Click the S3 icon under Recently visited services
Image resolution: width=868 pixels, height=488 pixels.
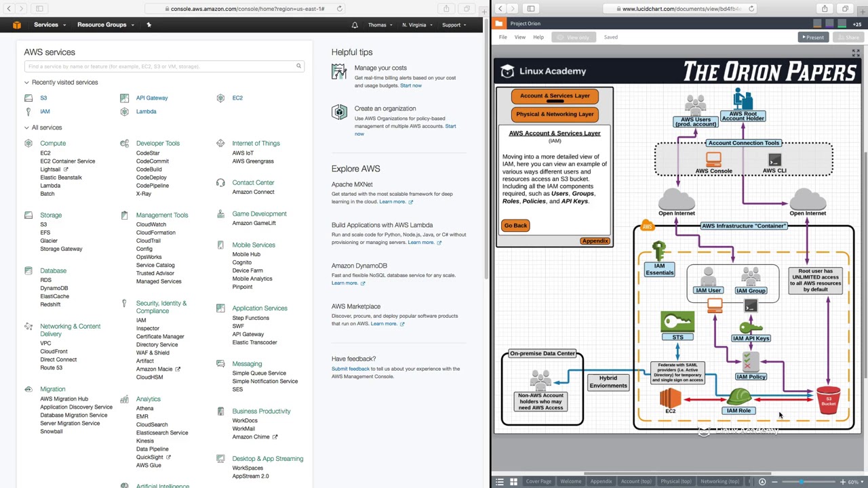click(x=28, y=98)
